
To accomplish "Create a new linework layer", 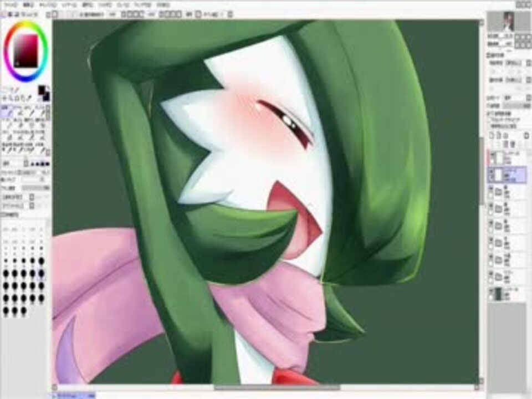I will (498, 135).
